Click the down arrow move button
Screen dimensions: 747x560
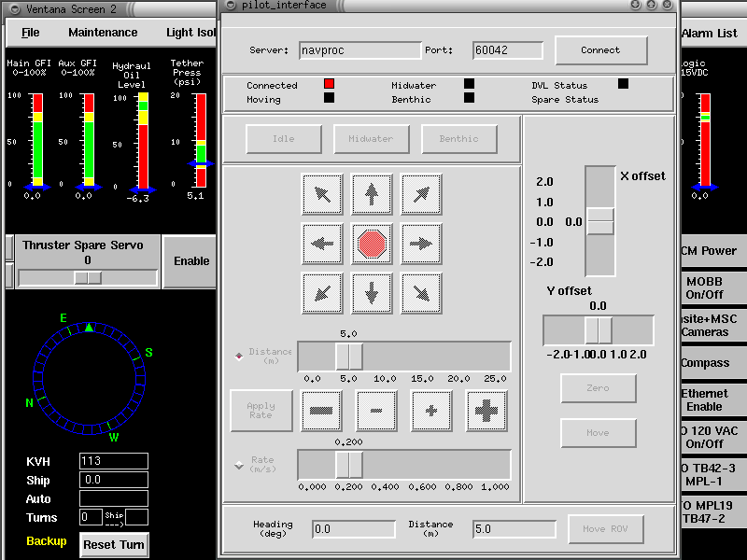tap(372, 293)
